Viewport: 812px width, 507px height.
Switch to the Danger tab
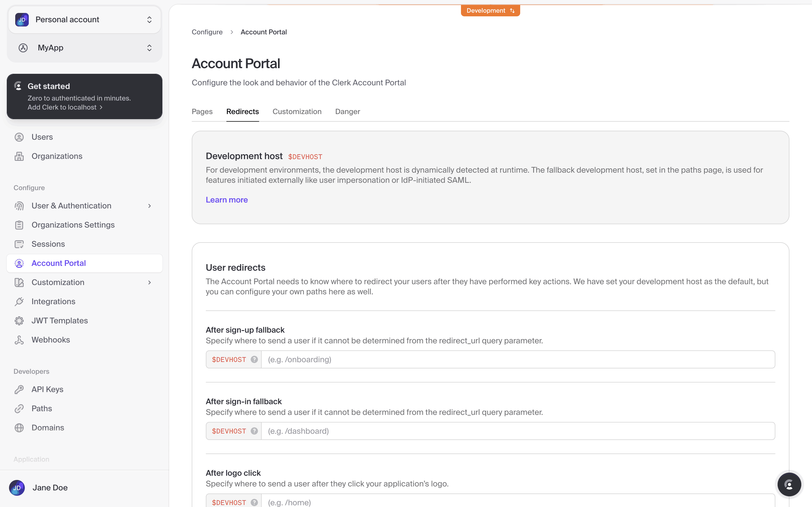click(348, 111)
